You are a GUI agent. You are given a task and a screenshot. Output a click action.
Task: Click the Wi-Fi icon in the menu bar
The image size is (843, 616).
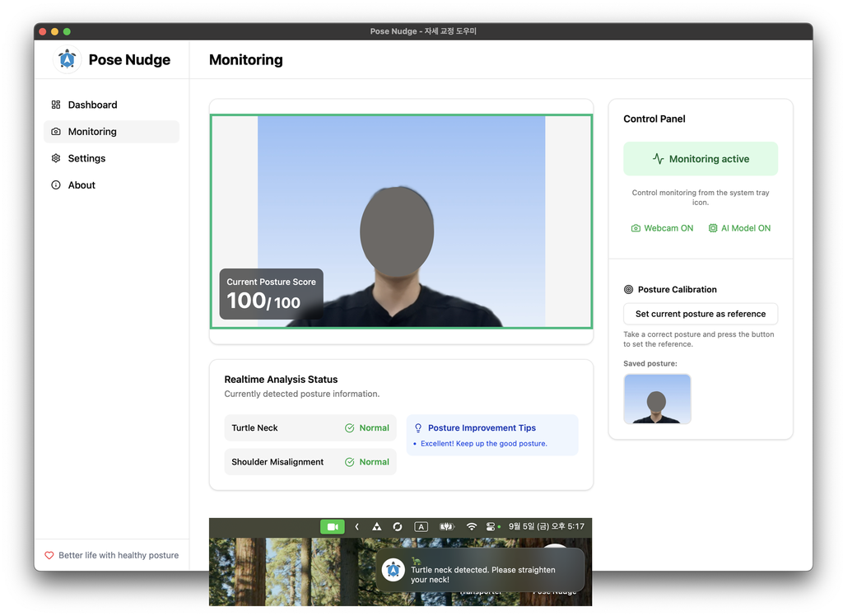click(x=472, y=526)
